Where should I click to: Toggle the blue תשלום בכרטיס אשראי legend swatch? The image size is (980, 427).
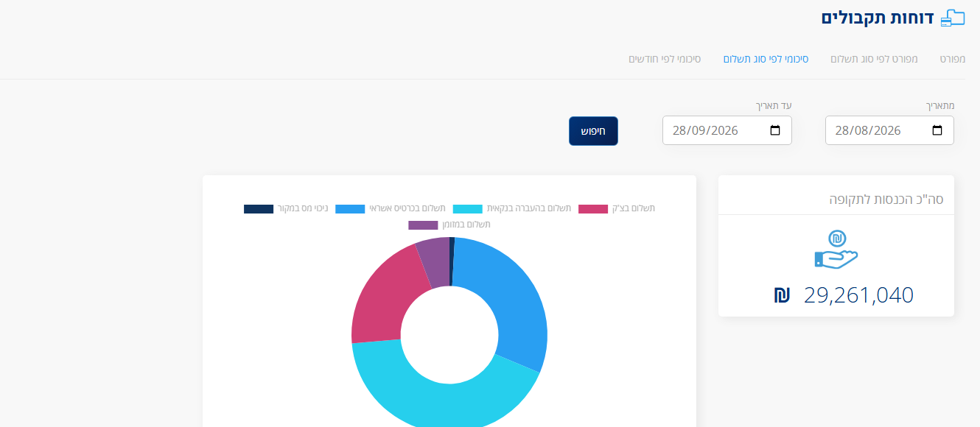(x=350, y=209)
